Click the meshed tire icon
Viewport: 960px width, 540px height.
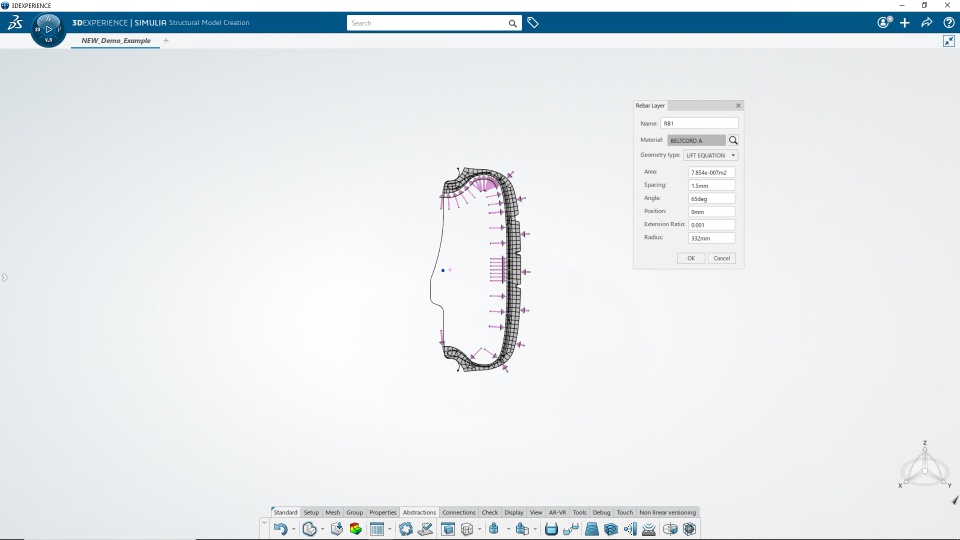[x=689, y=529]
